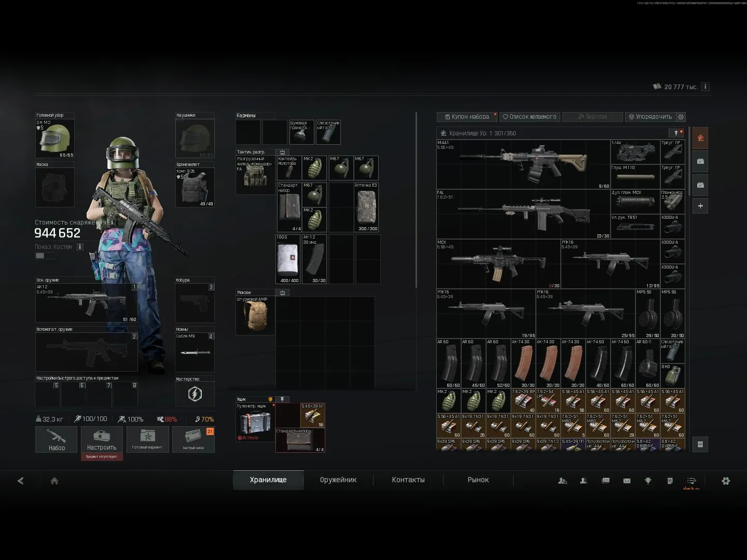Open the find players icon
The image size is (747, 560).
pyautogui.click(x=562, y=481)
